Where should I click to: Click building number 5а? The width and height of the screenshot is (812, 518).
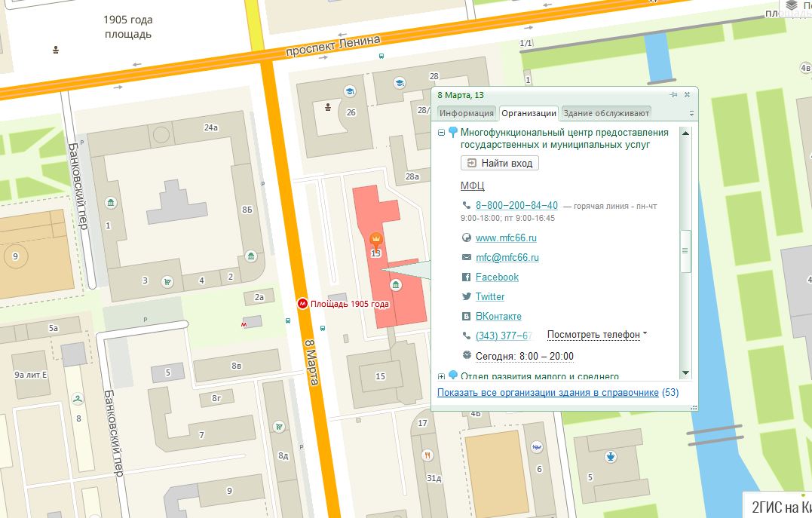point(54,328)
